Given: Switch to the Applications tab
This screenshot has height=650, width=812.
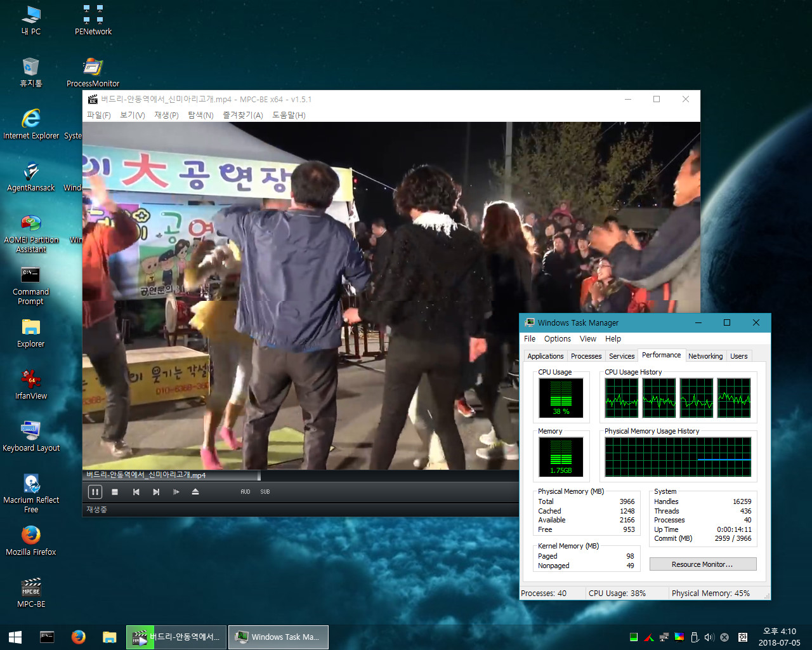Looking at the screenshot, I should pyautogui.click(x=546, y=356).
